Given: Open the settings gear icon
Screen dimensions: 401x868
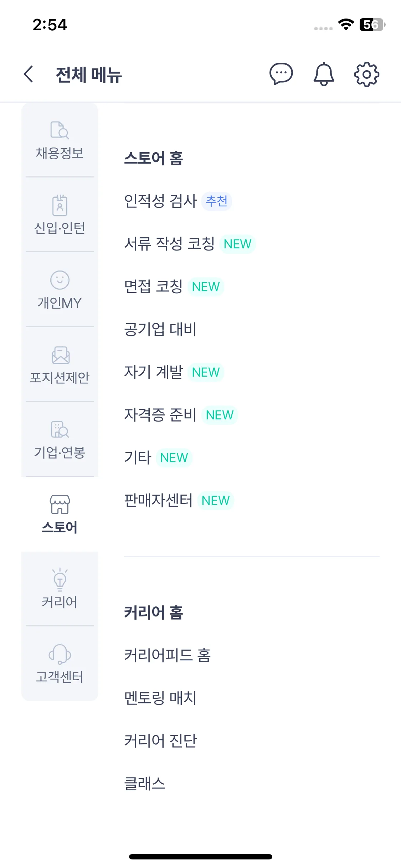Looking at the screenshot, I should pos(366,74).
